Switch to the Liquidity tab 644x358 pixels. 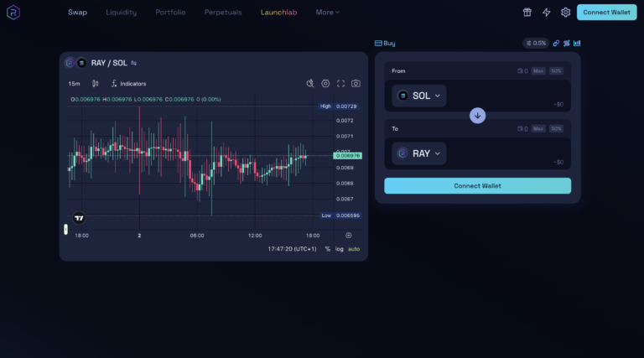[x=122, y=13]
